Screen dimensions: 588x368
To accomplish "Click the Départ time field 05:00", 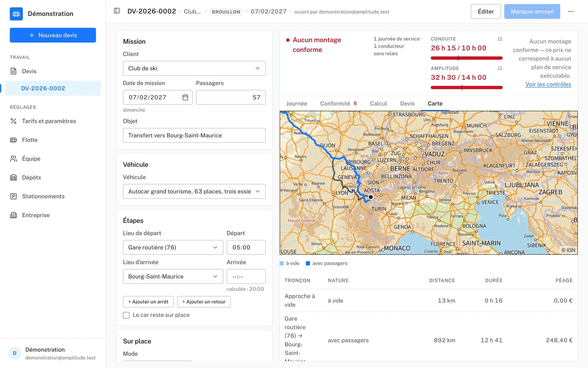I will pos(246,247).
